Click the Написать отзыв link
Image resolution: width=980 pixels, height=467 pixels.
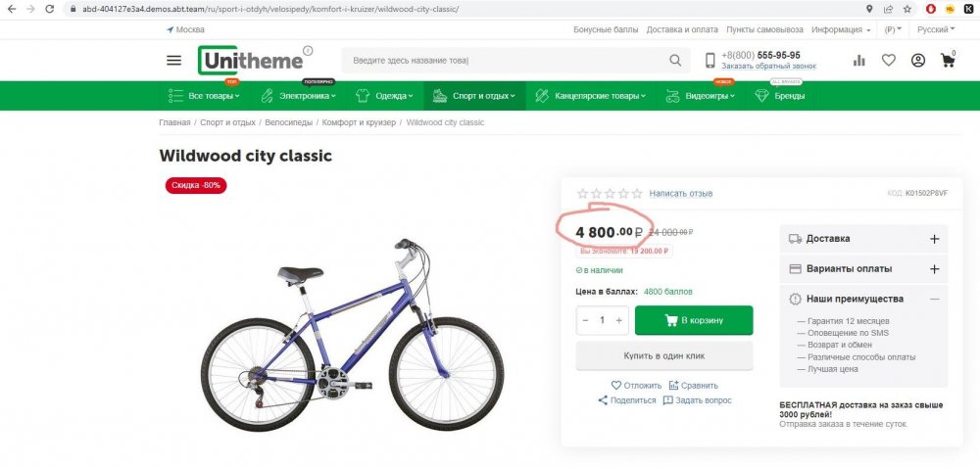click(x=680, y=194)
